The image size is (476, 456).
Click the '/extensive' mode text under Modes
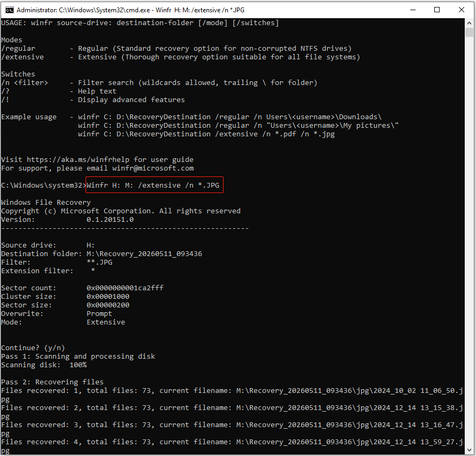coord(22,57)
